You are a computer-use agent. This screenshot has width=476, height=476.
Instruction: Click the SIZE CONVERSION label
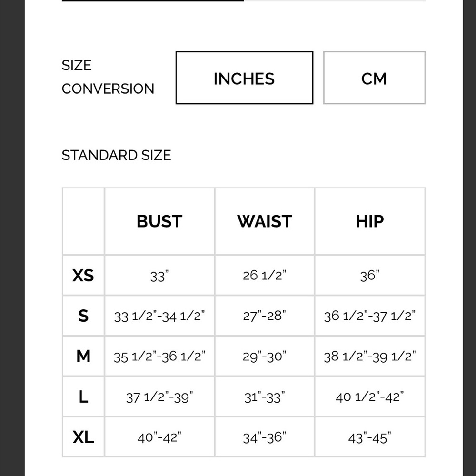(107, 77)
